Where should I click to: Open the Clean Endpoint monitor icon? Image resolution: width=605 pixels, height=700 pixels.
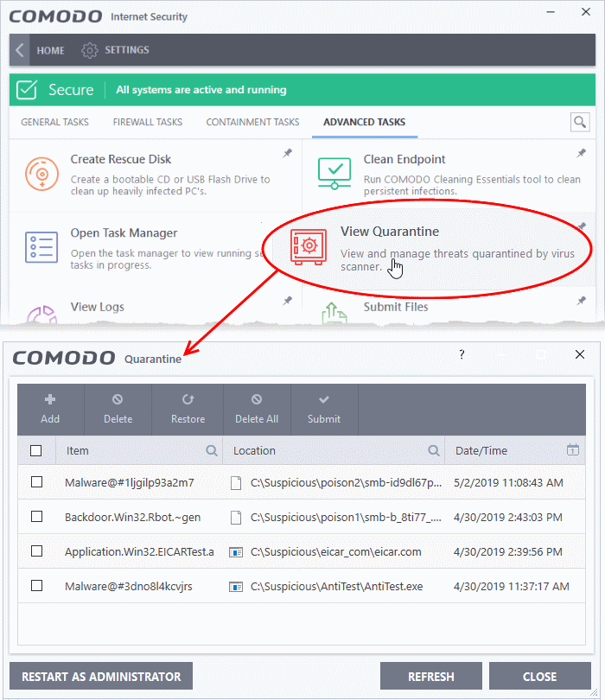click(334, 174)
